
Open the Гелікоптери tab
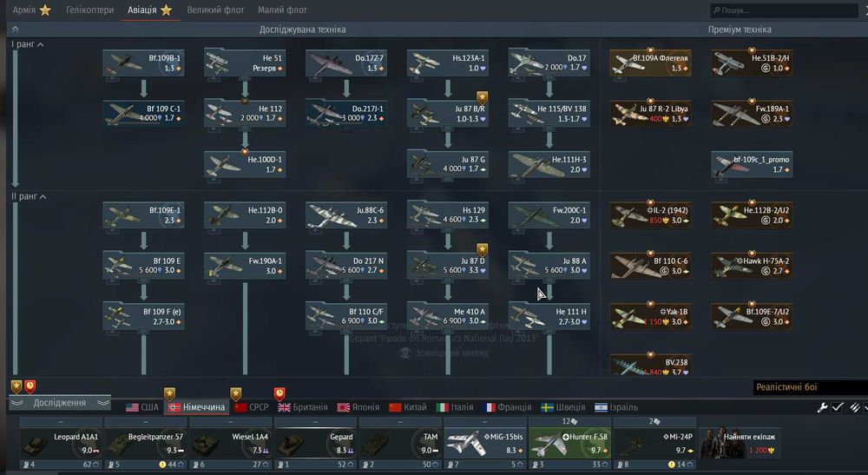(x=89, y=10)
